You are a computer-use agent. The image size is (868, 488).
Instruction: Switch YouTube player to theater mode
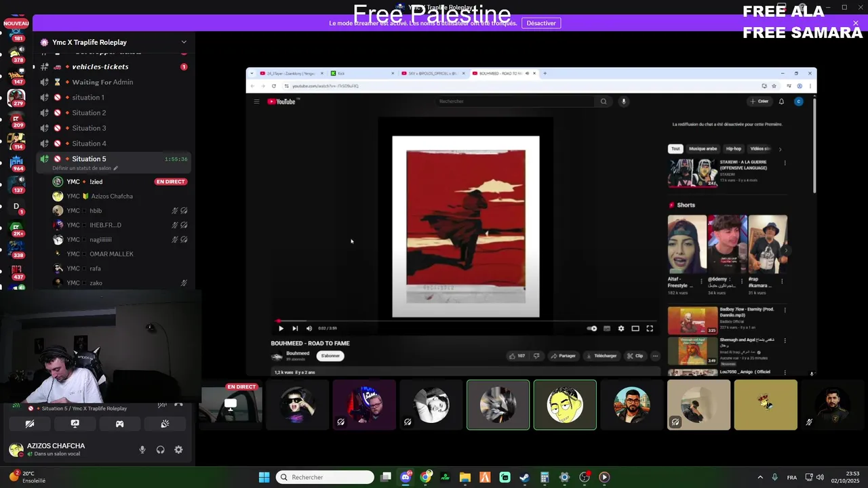pos(635,328)
